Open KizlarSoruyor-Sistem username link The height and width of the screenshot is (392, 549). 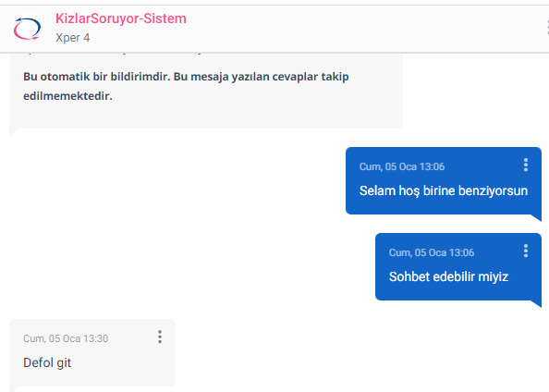(121, 18)
